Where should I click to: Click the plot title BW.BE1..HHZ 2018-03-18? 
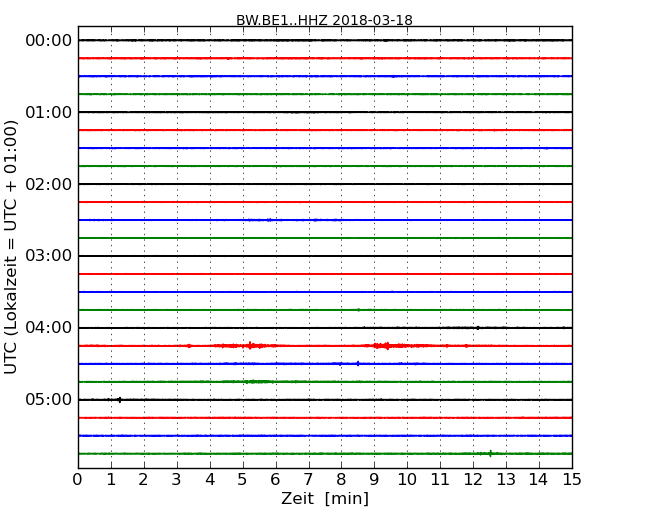coord(324,20)
